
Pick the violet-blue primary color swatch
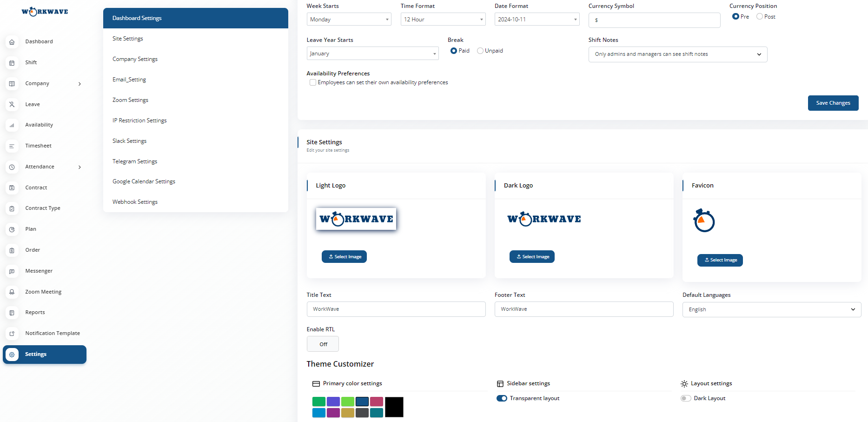(333, 402)
